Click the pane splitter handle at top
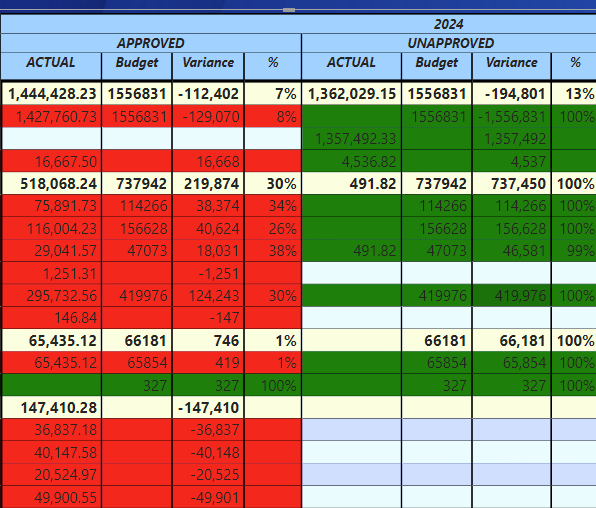The width and height of the screenshot is (596, 508). pyautogui.click(x=289, y=10)
